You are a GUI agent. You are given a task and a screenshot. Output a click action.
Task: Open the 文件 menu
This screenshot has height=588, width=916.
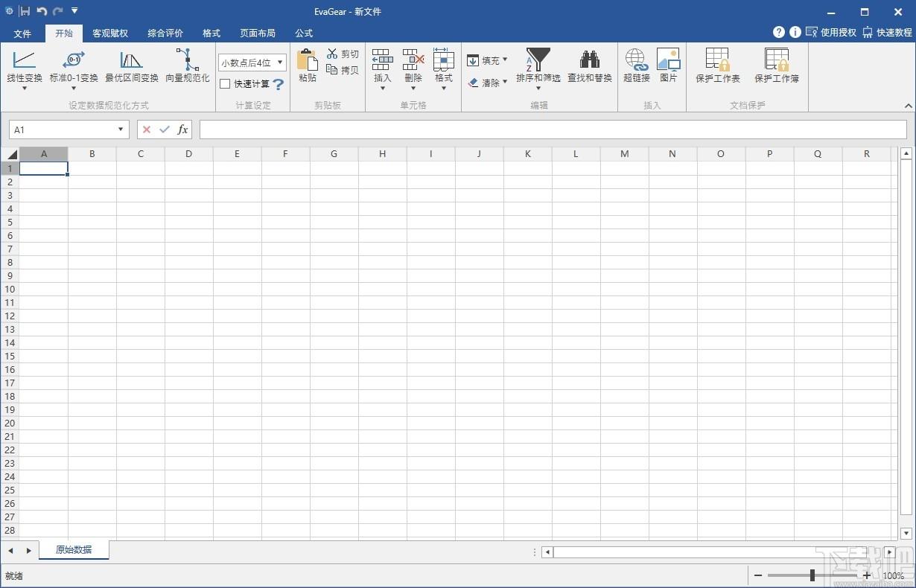click(x=22, y=33)
